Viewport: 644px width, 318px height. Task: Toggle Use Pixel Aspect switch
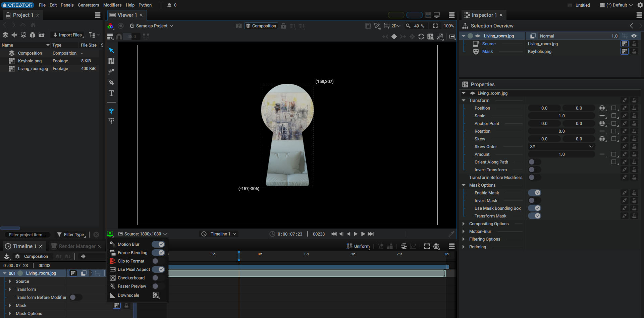158,269
